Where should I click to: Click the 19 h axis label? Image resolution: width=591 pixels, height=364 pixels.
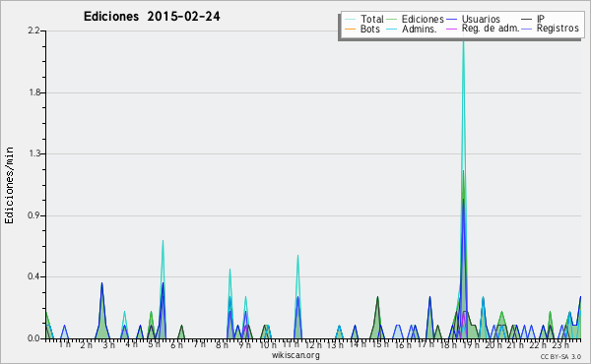coord(467,345)
